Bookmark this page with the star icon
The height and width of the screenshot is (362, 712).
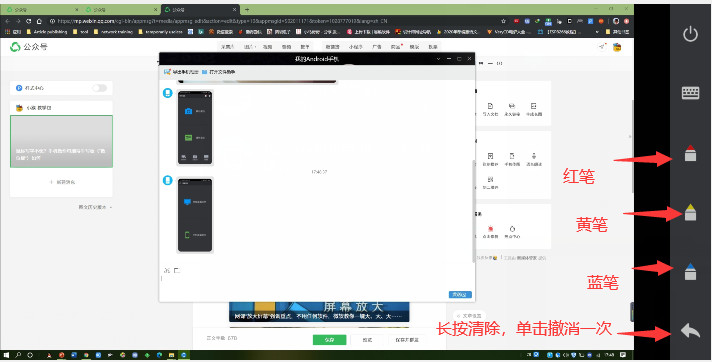pyautogui.click(x=503, y=21)
